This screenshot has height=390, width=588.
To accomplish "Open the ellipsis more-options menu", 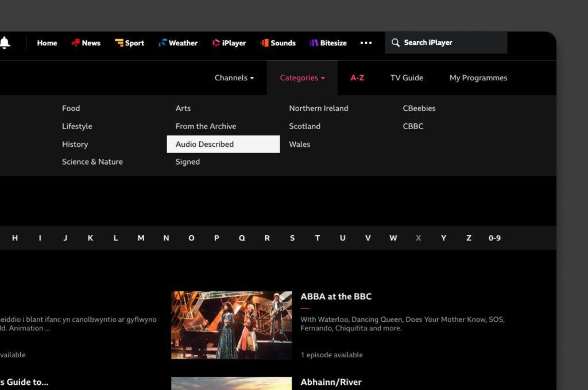I will pos(366,42).
